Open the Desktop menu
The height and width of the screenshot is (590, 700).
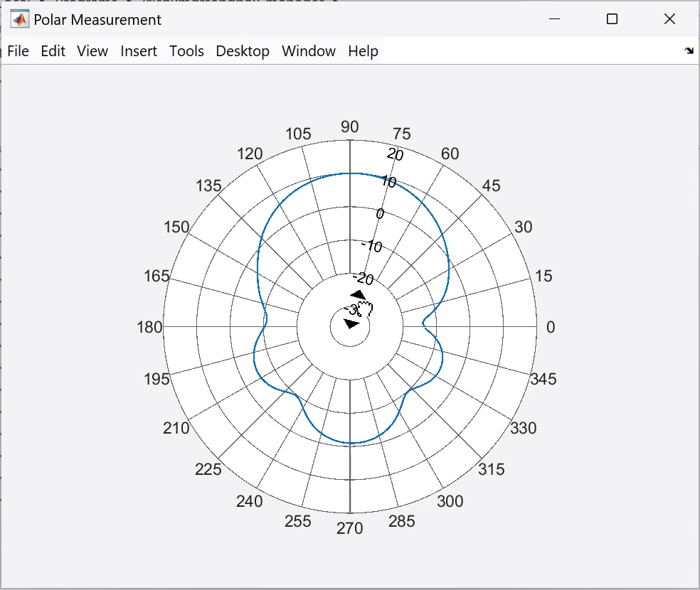(243, 51)
